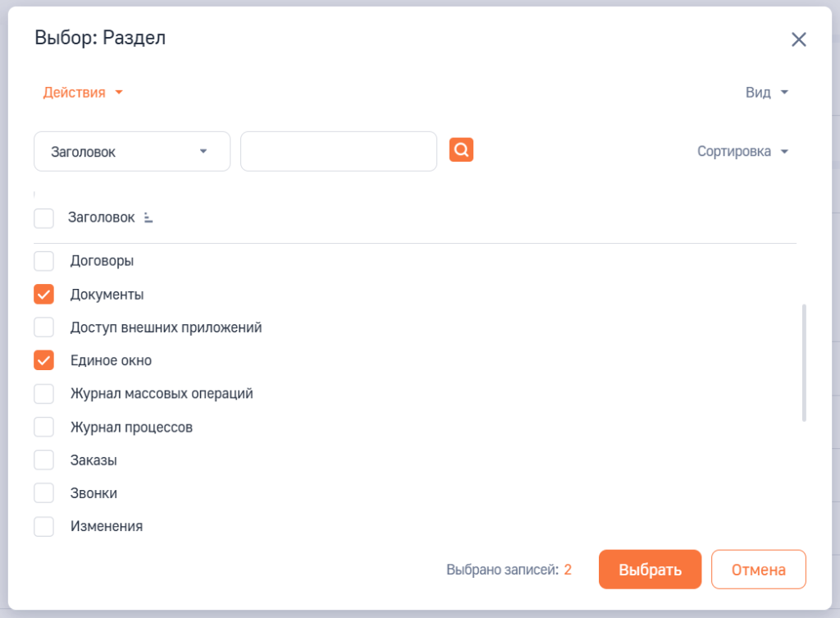Expand the Заголовок filter field combo box

coord(132,152)
